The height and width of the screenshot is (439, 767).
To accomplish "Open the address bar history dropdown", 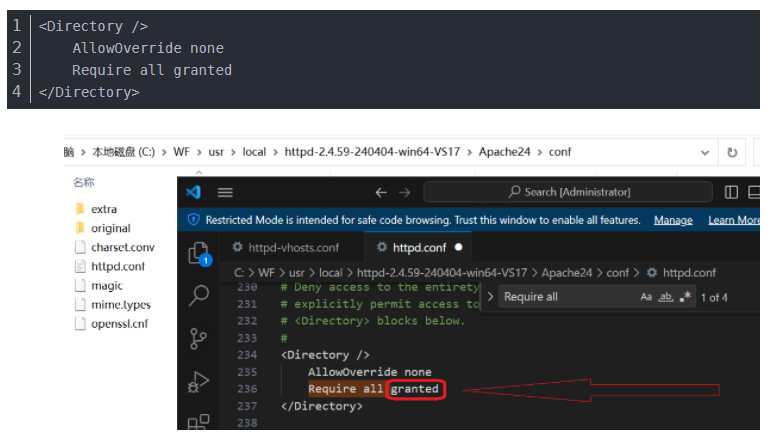I will pyautogui.click(x=705, y=153).
